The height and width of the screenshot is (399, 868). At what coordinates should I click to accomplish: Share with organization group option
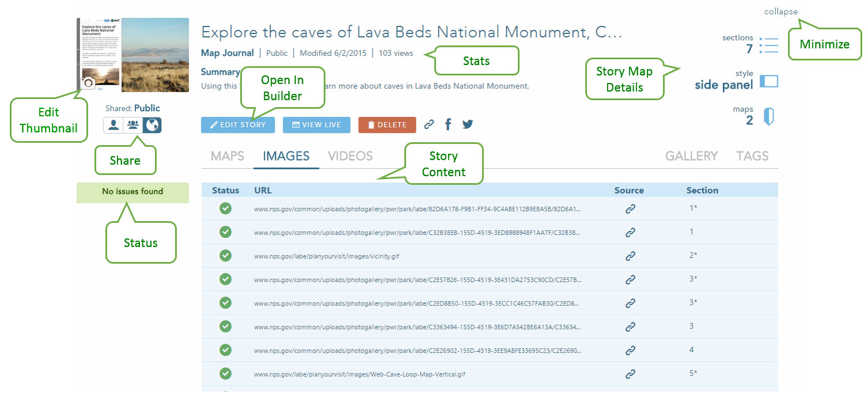tap(133, 125)
